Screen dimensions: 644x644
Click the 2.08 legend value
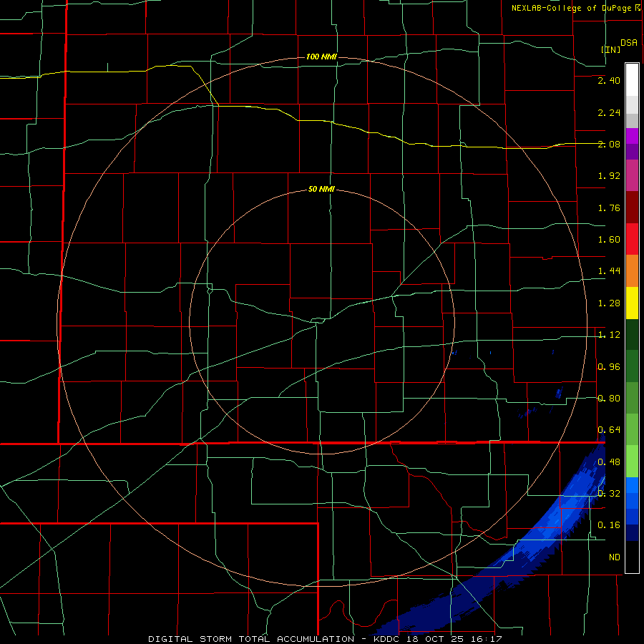[x=609, y=144]
